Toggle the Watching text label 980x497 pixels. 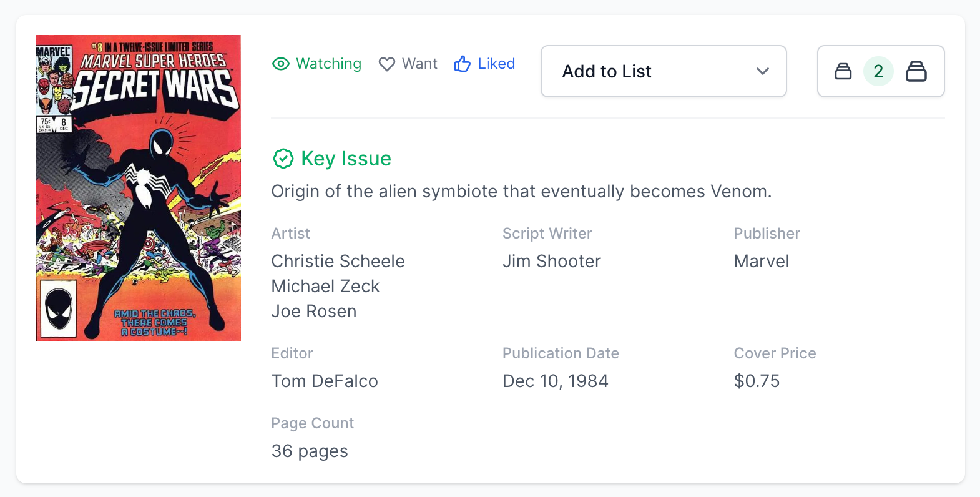coord(328,64)
